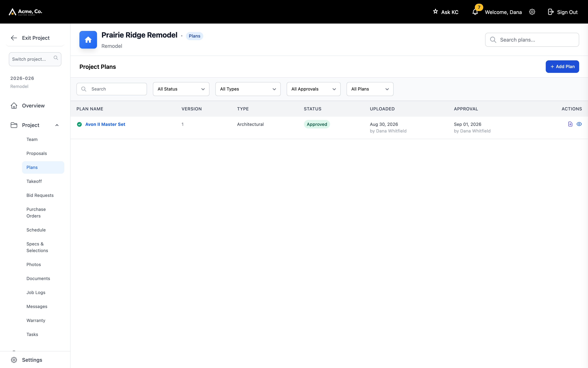Click the add-version document icon for Avon II
The height and width of the screenshot is (368, 588).
click(570, 124)
